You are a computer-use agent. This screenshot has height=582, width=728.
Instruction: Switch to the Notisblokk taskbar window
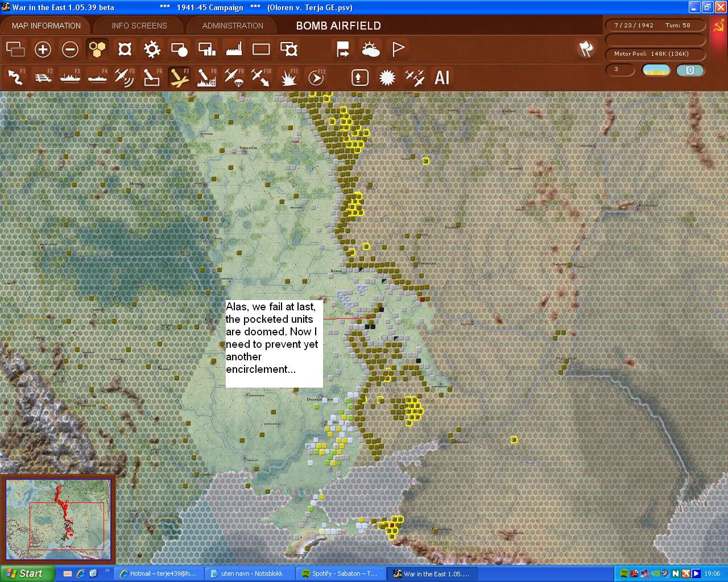click(x=250, y=573)
